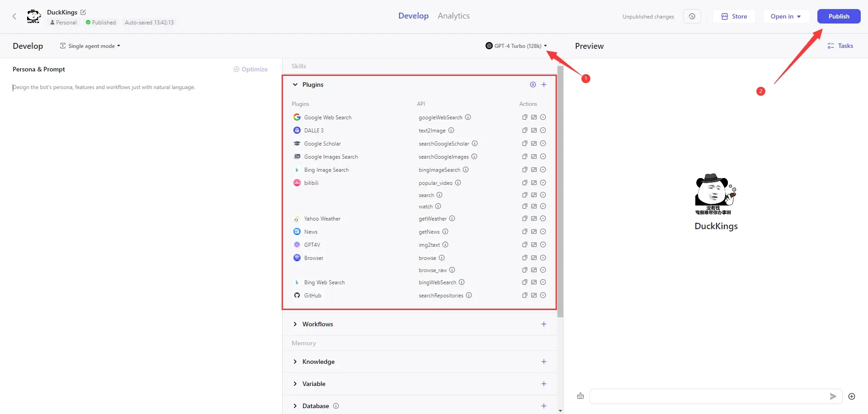Edit parameters for img2text API
The height and width of the screenshot is (414, 868).
click(x=534, y=245)
